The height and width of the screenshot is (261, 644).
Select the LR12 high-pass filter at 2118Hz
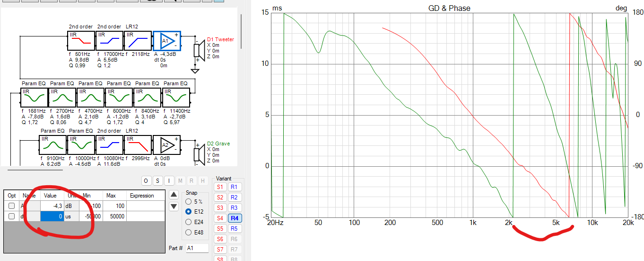pyautogui.click(x=138, y=41)
